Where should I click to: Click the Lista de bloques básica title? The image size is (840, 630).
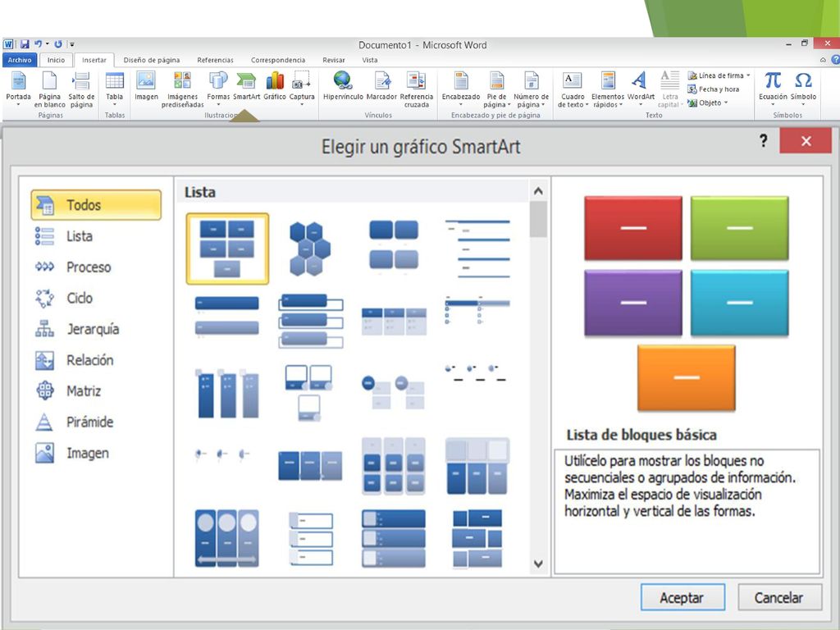click(x=641, y=435)
